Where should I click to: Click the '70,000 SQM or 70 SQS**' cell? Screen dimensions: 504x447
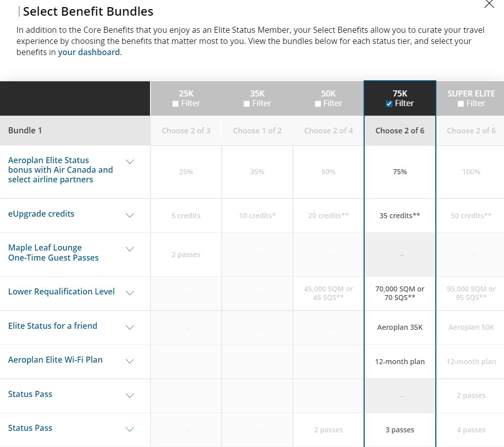point(400,293)
